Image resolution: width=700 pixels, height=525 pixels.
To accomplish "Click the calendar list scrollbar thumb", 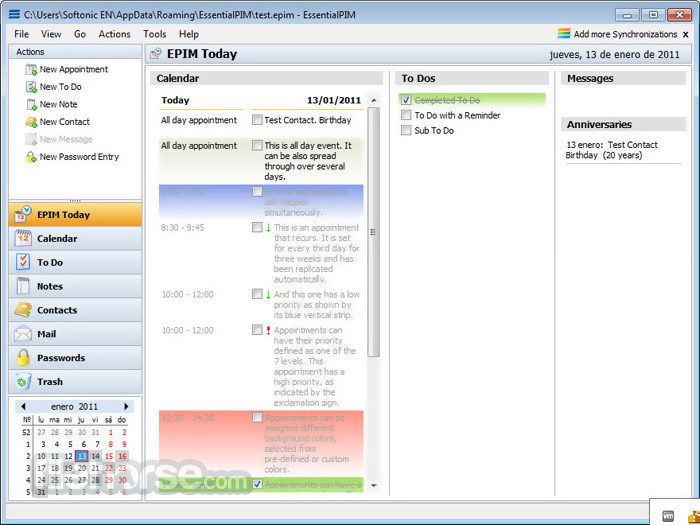I will tap(374, 232).
